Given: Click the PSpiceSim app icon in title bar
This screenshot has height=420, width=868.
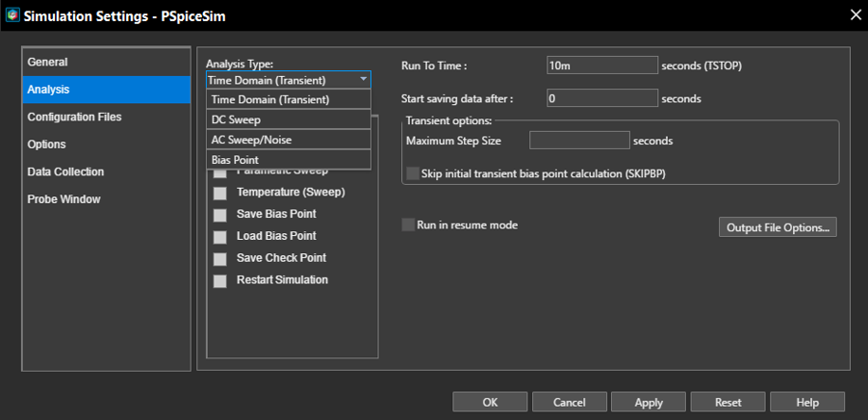Looking at the screenshot, I should (12, 15).
